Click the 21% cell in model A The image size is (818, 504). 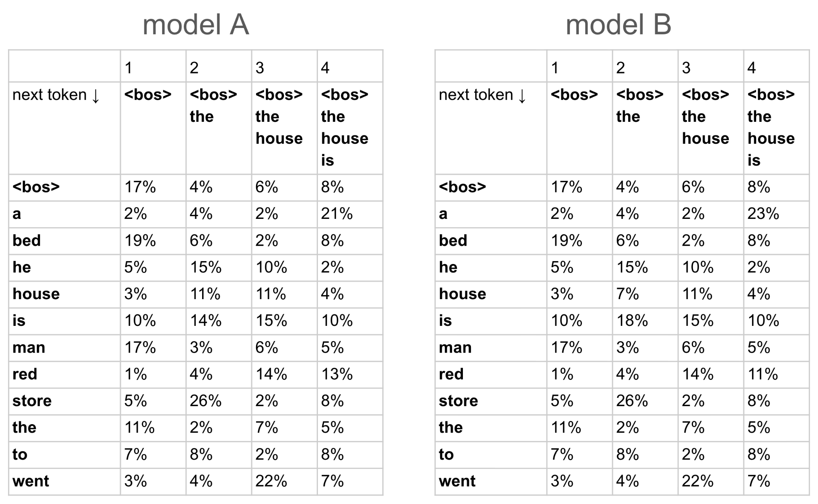click(x=337, y=214)
